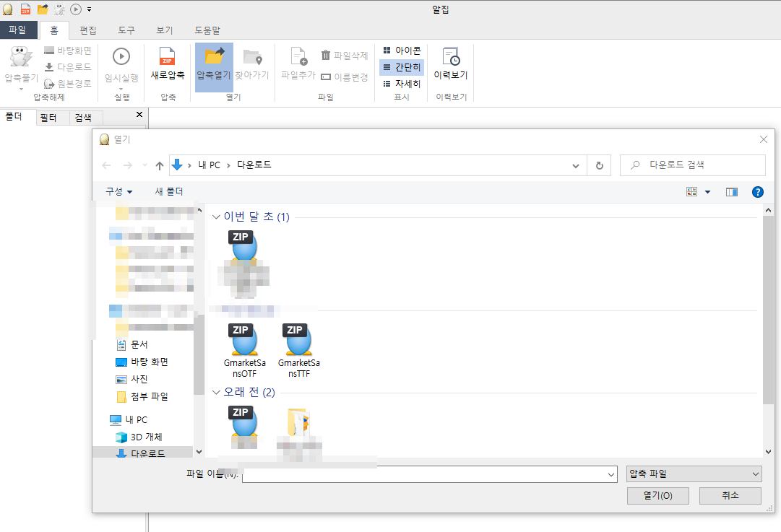Click the 열기(O) open button

[657, 495]
